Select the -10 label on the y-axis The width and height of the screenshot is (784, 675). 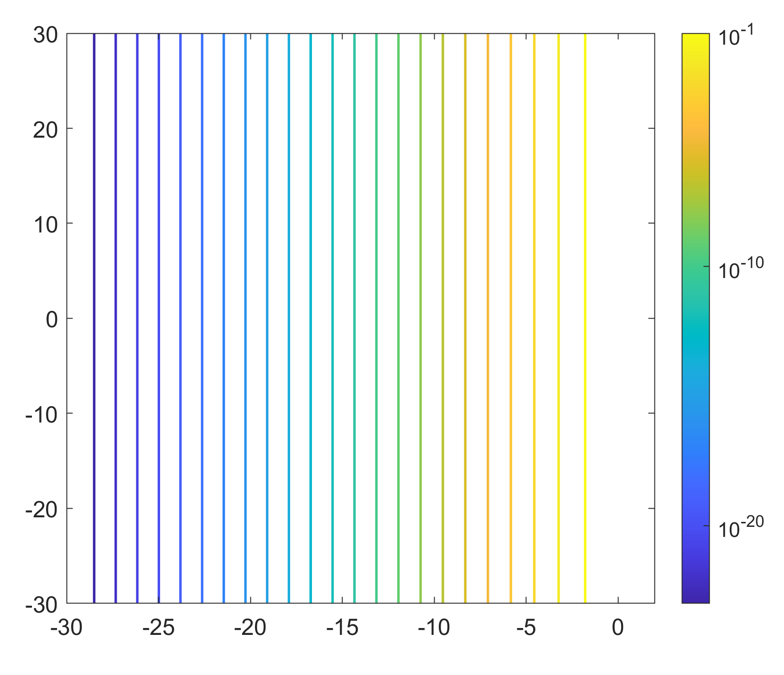[42, 415]
